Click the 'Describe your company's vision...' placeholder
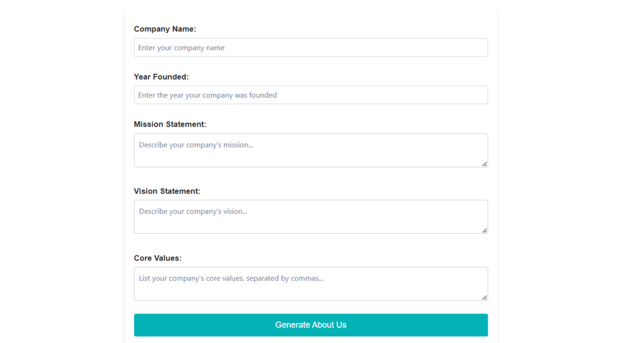644x343 pixels. pos(193,211)
